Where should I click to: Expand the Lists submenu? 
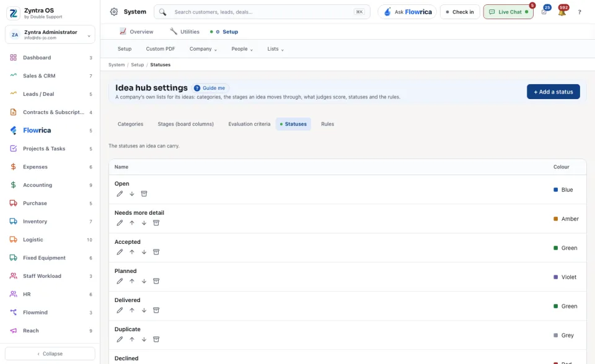click(275, 49)
